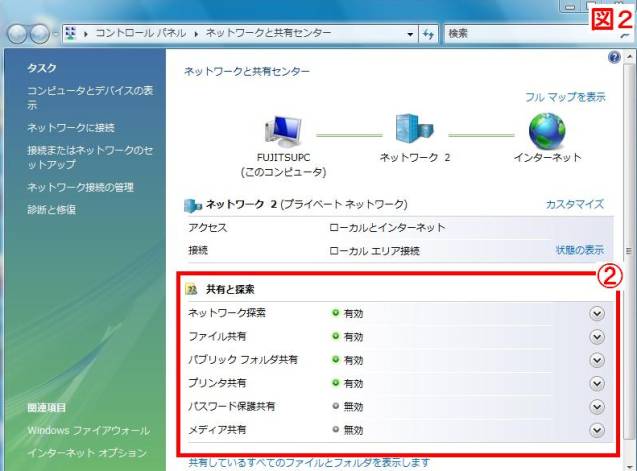Image resolution: width=637 pixels, height=471 pixels.
Task: Click the 共有と探索 section header icon
Action: [x=192, y=289]
